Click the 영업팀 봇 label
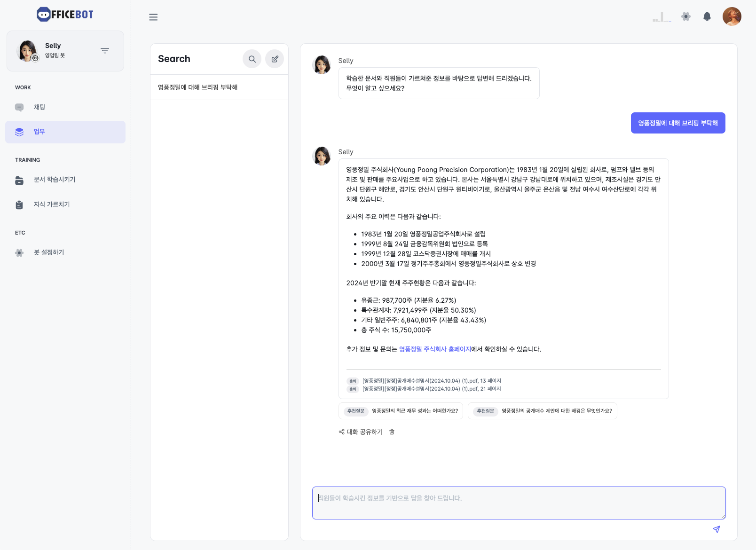This screenshot has width=756, height=550. 55,55
